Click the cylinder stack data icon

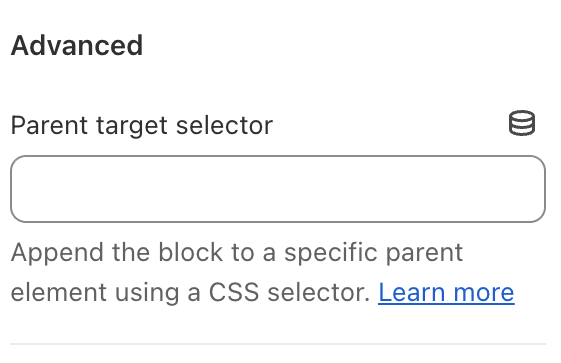point(522,123)
